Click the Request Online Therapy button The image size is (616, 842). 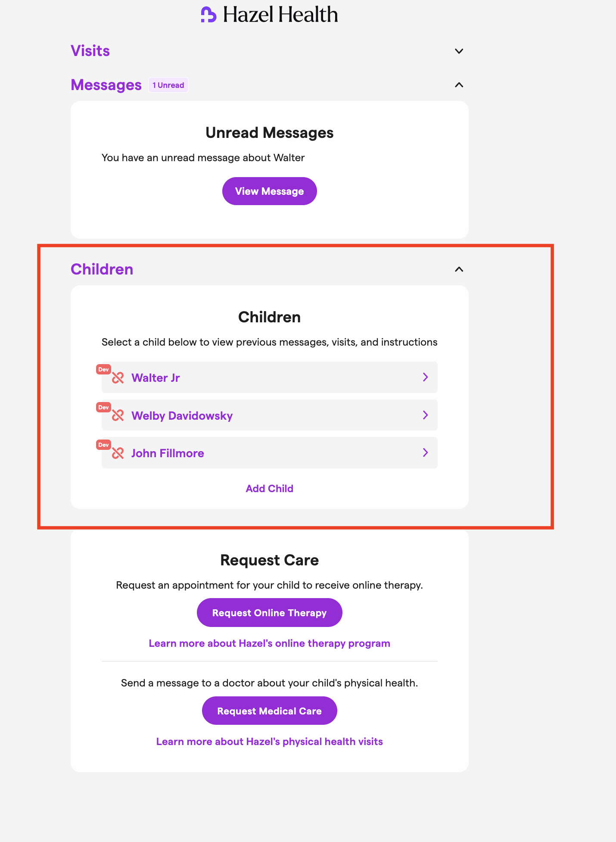tap(269, 613)
